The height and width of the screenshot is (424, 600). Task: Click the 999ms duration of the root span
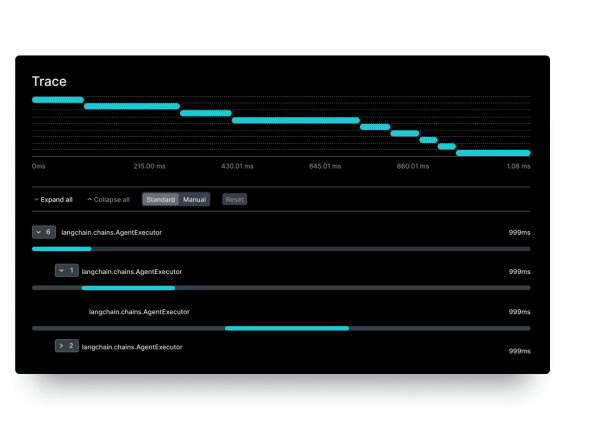click(519, 232)
